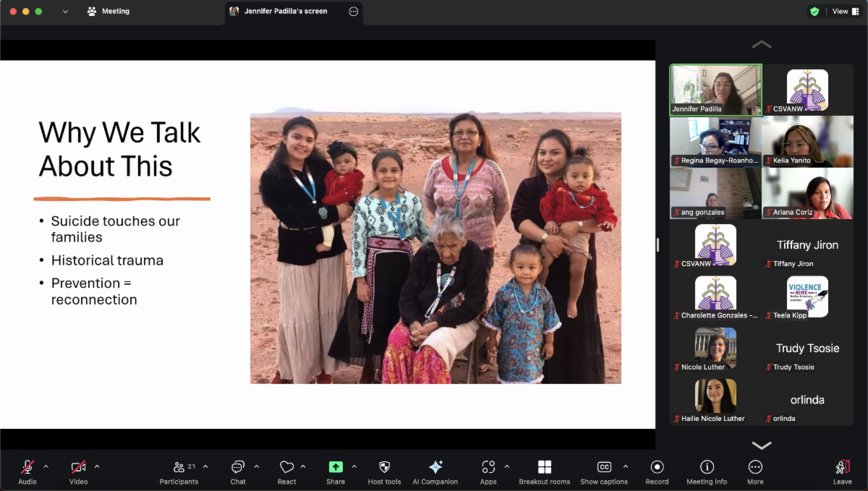This screenshot has height=491, width=868.
Task: Open the Chat panel icon
Action: point(237,467)
